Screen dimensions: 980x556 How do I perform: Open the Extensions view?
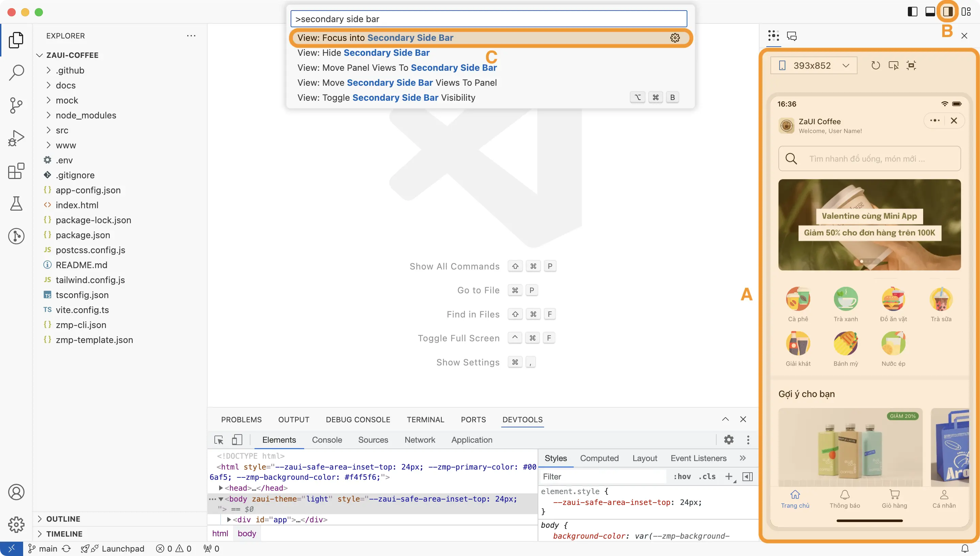pyautogui.click(x=16, y=171)
